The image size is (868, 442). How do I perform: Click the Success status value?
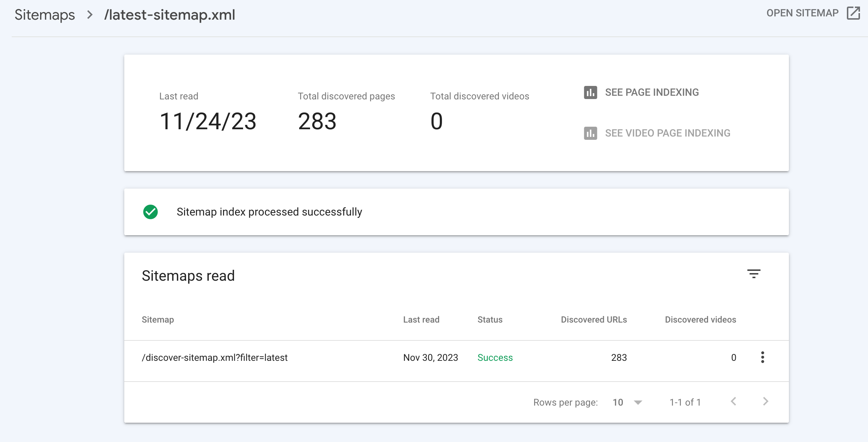click(495, 358)
